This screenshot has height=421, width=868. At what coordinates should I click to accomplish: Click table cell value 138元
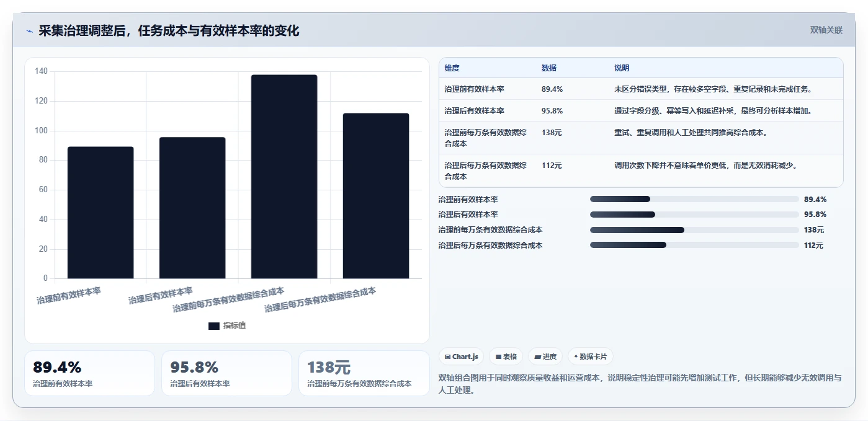[x=551, y=133]
